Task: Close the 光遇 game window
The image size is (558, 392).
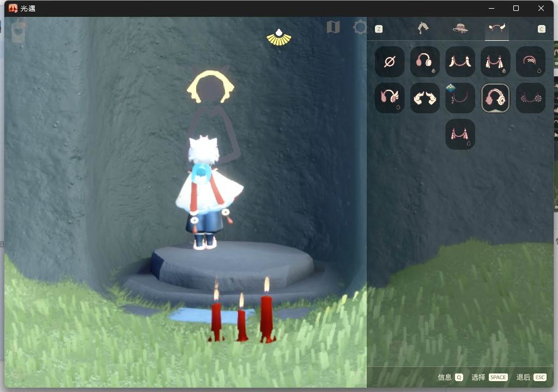Action: pyautogui.click(x=541, y=8)
